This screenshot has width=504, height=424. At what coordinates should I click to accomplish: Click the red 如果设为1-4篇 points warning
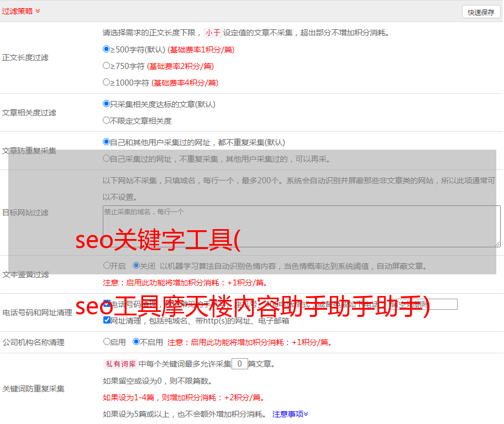click(x=184, y=397)
